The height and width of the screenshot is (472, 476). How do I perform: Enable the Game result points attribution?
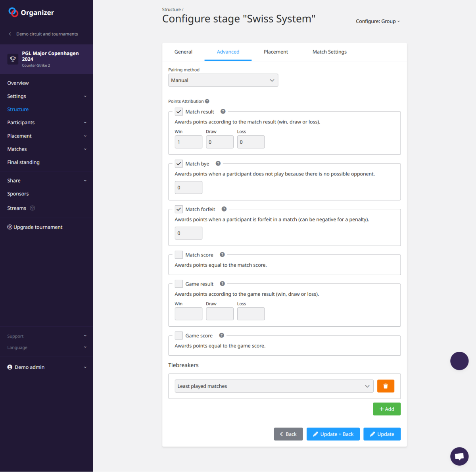click(178, 283)
